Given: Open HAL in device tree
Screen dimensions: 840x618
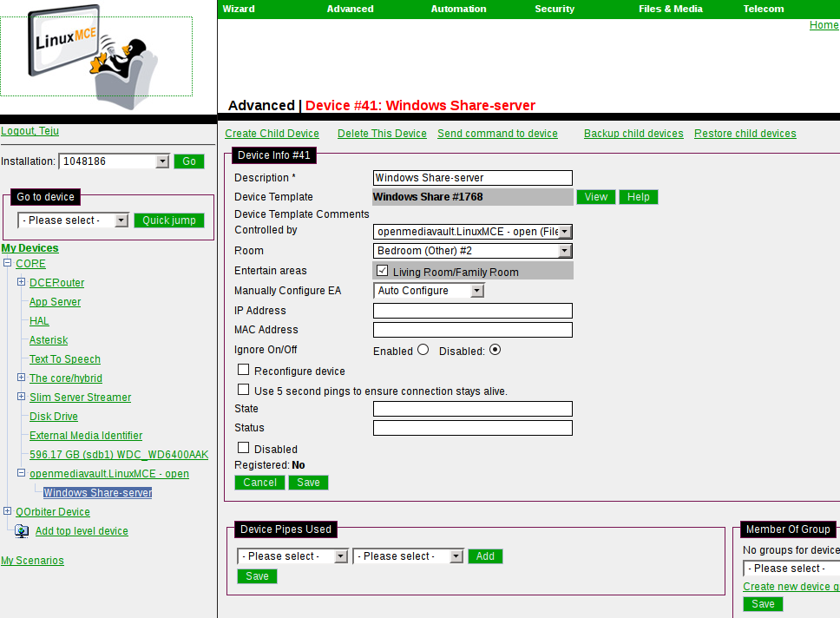Looking at the screenshot, I should pos(39,321).
